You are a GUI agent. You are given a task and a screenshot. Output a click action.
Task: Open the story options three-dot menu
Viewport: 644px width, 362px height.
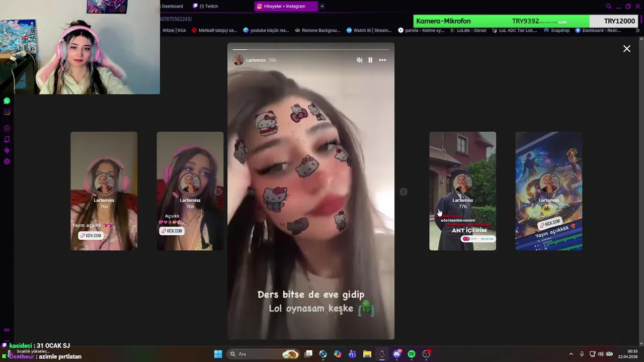click(382, 60)
